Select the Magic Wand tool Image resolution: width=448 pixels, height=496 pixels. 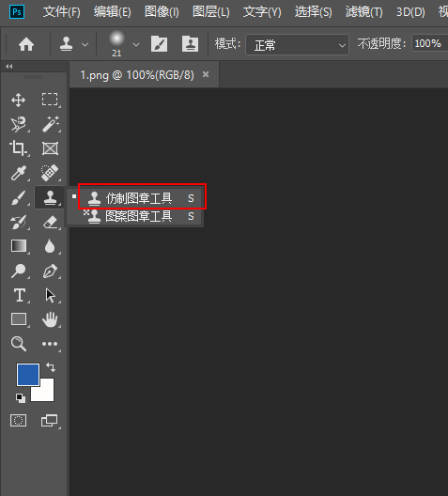click(51, 124)
